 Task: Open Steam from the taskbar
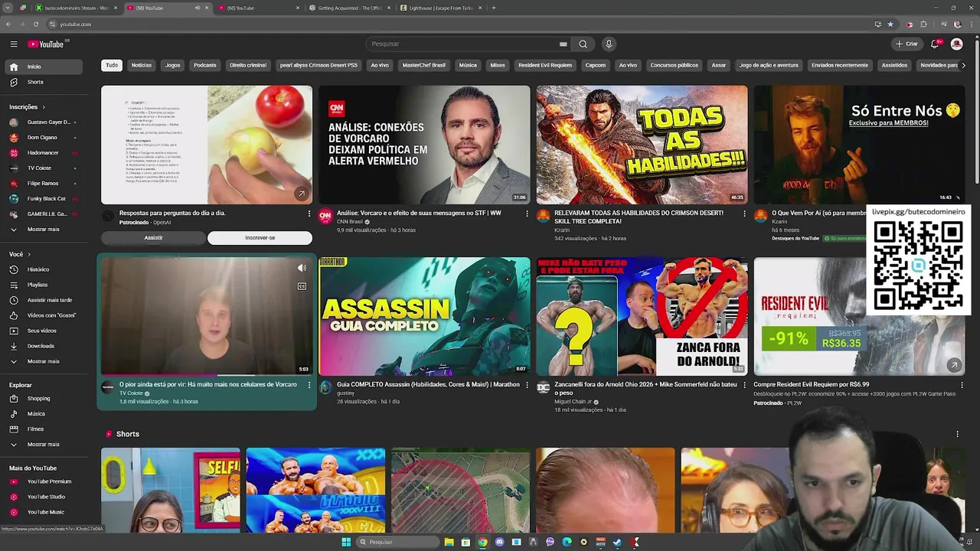coord(617,542)
